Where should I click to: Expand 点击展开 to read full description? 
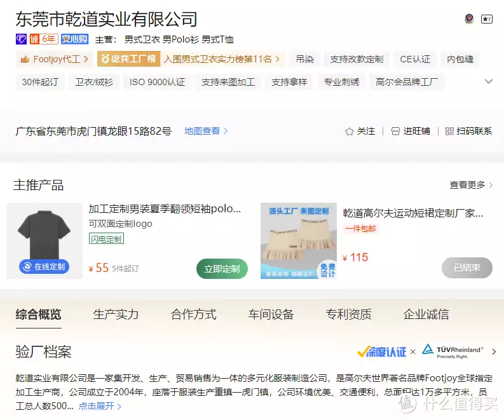click(x=100, y=406)
